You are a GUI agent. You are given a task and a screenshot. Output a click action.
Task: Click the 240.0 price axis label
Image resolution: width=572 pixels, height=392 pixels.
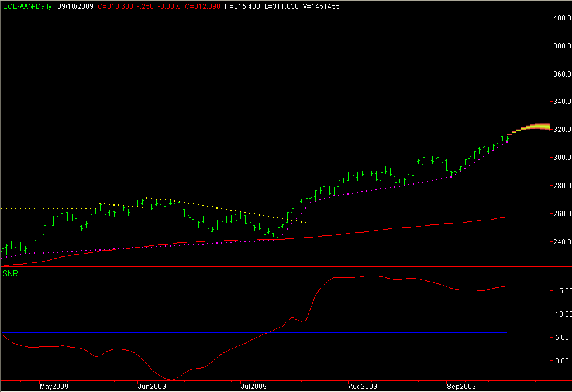point(561,242)
